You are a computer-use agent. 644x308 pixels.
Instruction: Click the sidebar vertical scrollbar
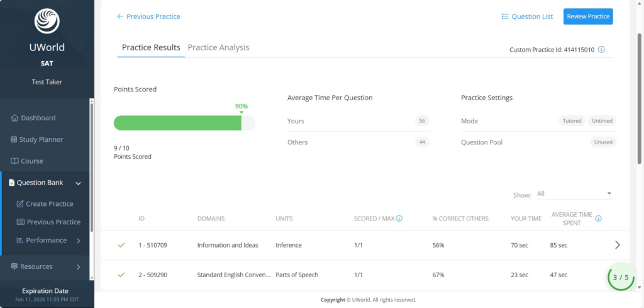pos(92,166)
